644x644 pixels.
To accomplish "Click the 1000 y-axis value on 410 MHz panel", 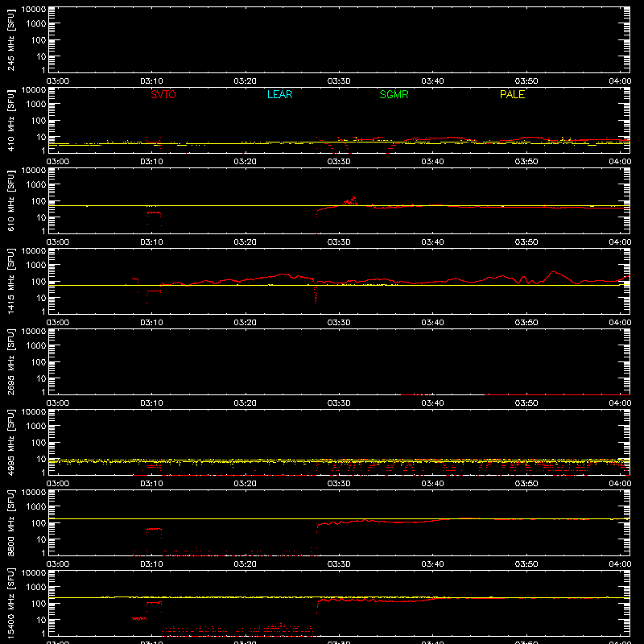I will click(x=36, y=105).
